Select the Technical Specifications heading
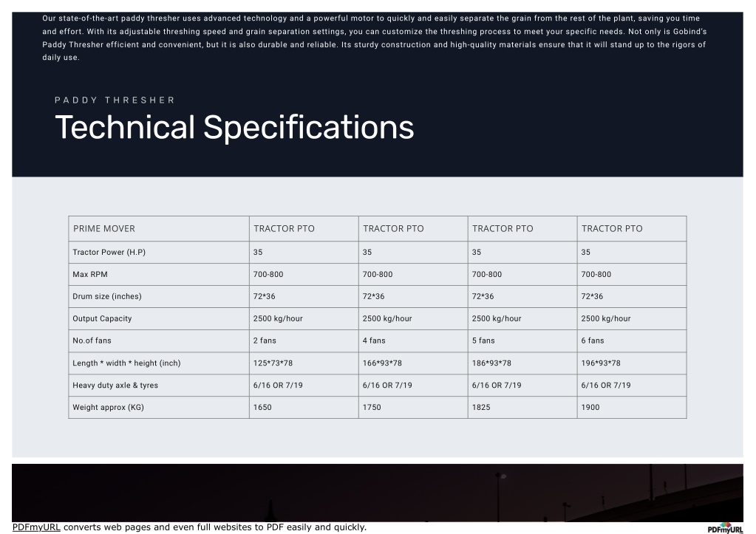The width and height of the screenshot is (756, 534). [x=234, y=127]
